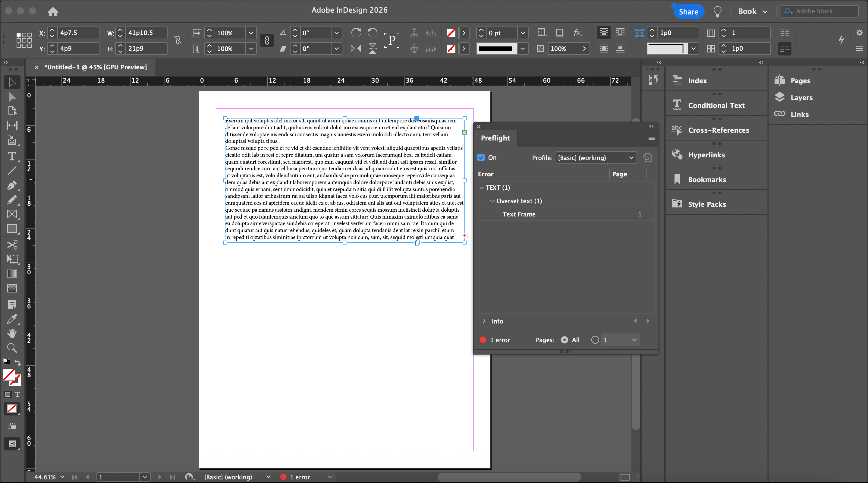Open the Hyperlinks panel
868x483 pixels.
point(706,155)
